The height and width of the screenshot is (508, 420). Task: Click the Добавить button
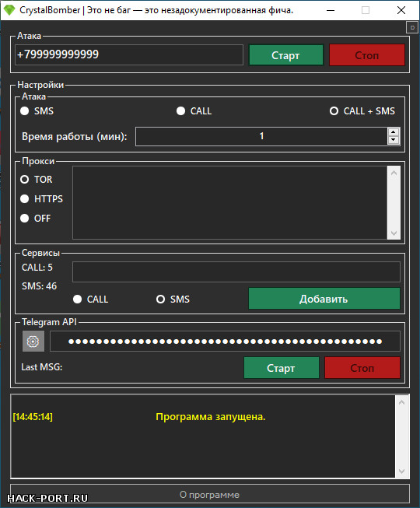[x=324, y=299]
